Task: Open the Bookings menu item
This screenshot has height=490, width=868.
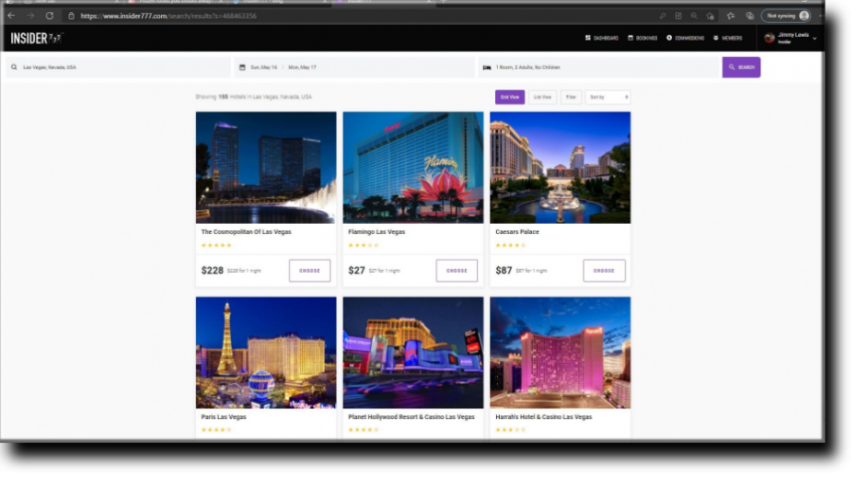Action: tap(642, 38)
